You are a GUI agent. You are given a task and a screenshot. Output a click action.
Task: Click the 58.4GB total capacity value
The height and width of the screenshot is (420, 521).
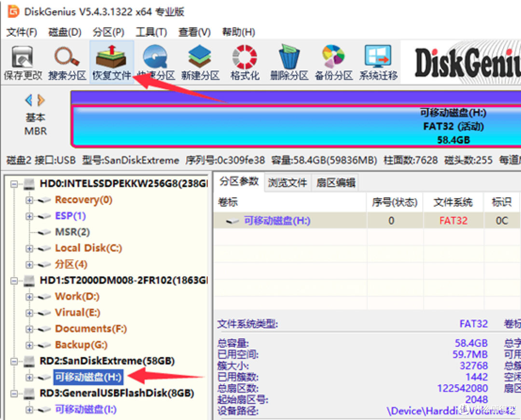pos(471,343)
